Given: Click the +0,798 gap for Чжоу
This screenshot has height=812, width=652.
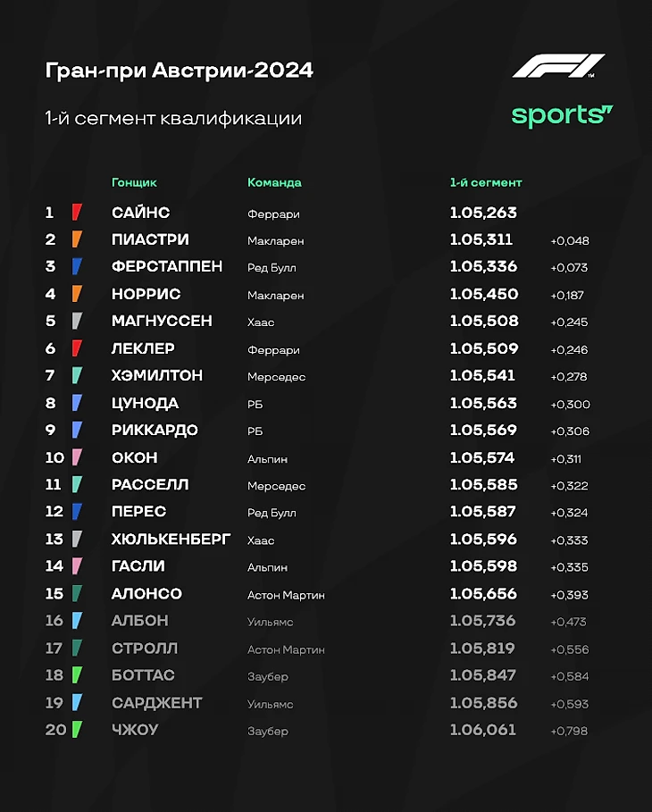Looking at the screenshot, I should coord(569,731).
